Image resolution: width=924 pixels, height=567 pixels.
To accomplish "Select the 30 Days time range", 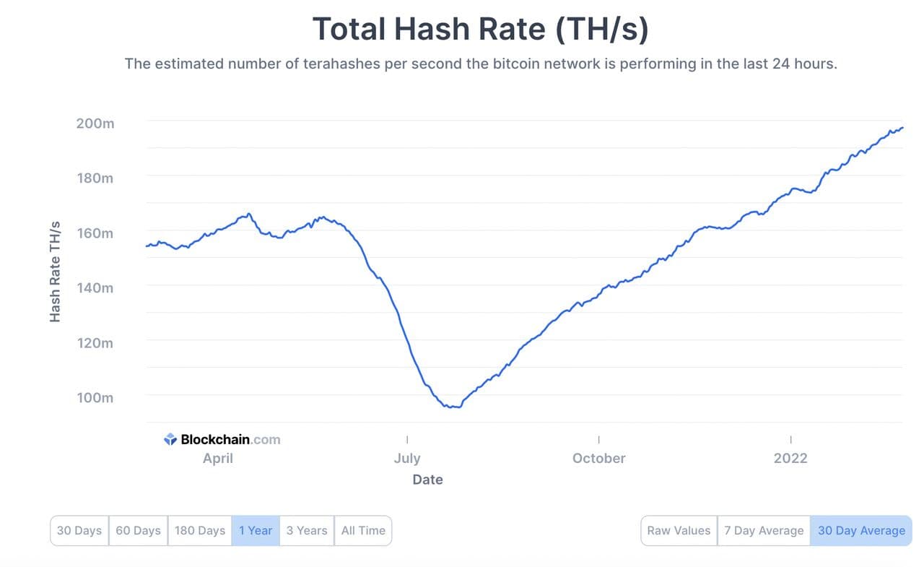I will (79, 530).
